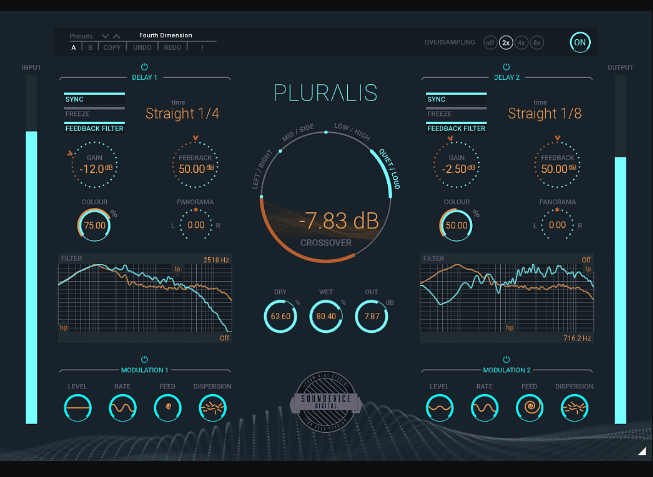The width and height of the screenshot is (653, 477).
Task: Toggle the Modulation 1 power icon
Action: (144, 359)
